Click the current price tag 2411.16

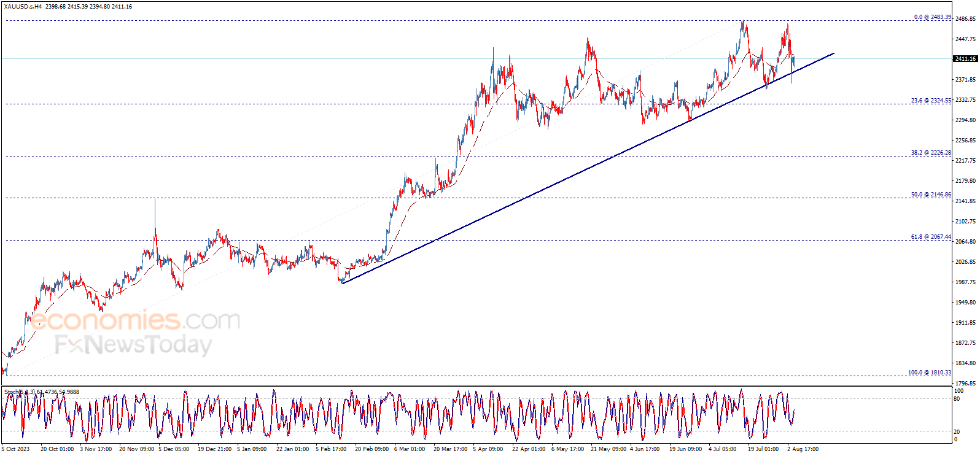[x=965, y=59]
